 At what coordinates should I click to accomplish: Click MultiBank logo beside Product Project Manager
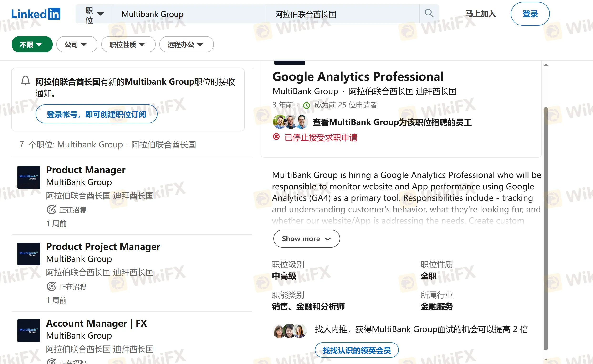click(29, 254)
